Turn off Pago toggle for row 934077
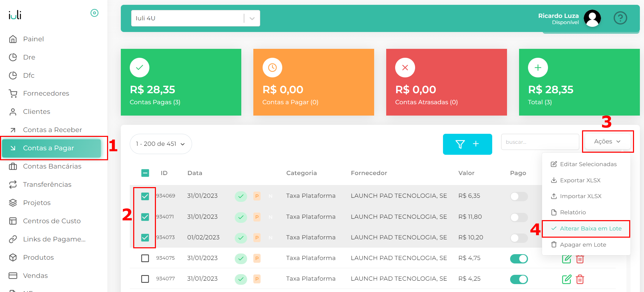 [519, 279]
